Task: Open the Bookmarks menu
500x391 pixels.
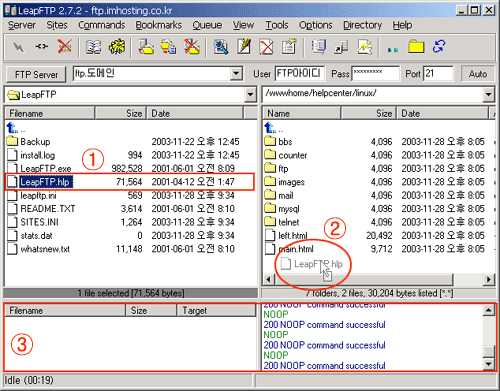Action: (159, 25)
